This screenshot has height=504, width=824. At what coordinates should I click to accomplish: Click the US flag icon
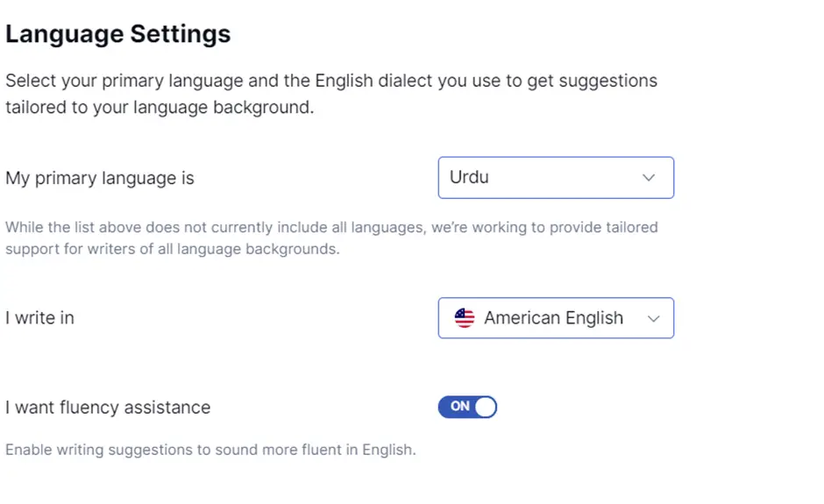464,318
